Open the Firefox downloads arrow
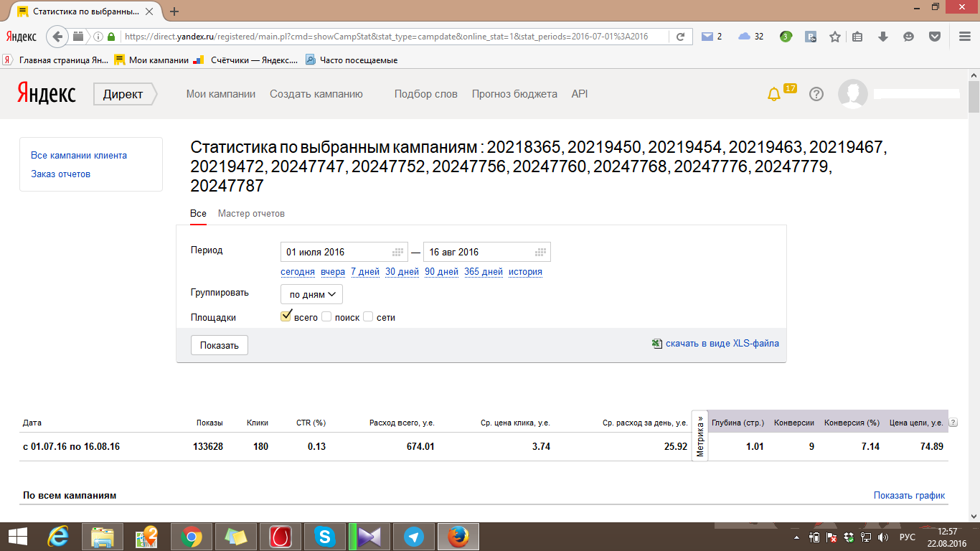The image size is (980, 551). [x=883, y=37]
